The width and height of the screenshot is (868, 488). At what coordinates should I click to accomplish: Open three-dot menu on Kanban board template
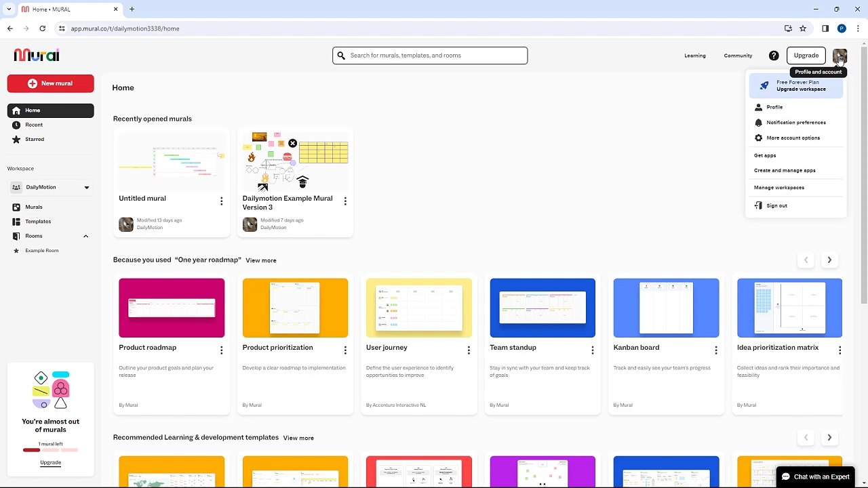coord(716,350)
